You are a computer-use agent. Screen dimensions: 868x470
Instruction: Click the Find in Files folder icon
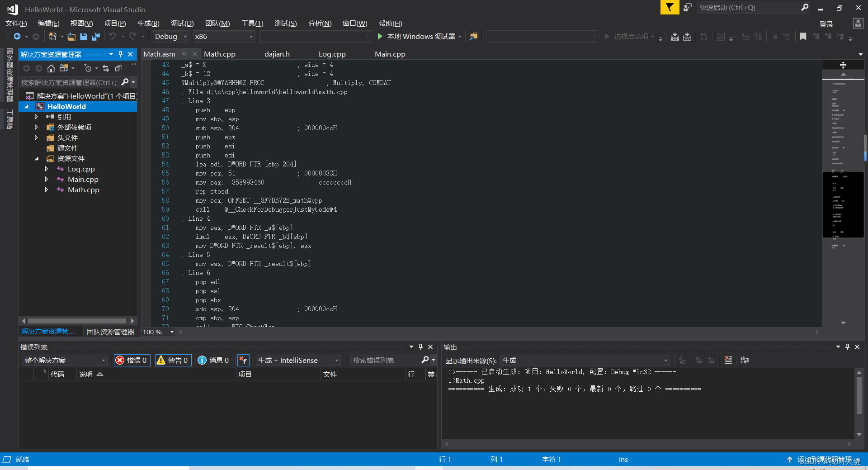coord(473,37)
